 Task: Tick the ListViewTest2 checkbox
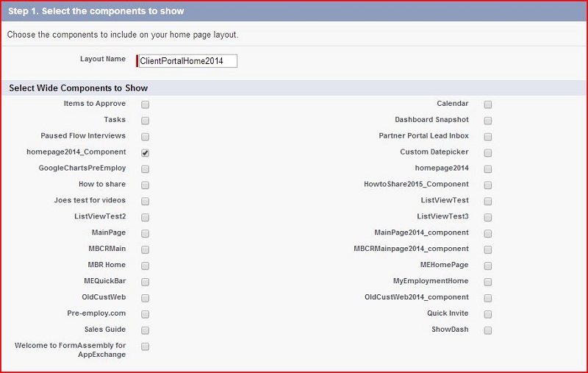(145, 217)
